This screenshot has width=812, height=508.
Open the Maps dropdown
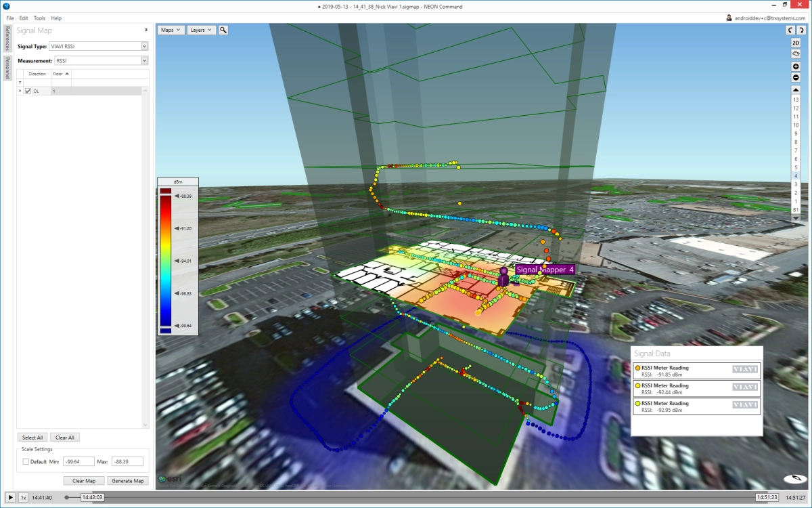pos(171,30)
